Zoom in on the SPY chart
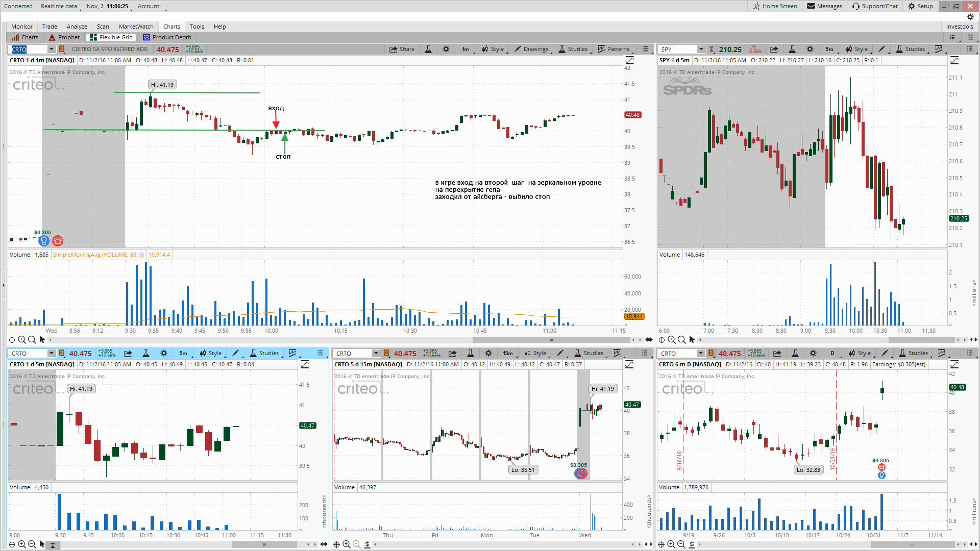Image resolution: width=980 pixels, height=551 pixels. point(671,340)
